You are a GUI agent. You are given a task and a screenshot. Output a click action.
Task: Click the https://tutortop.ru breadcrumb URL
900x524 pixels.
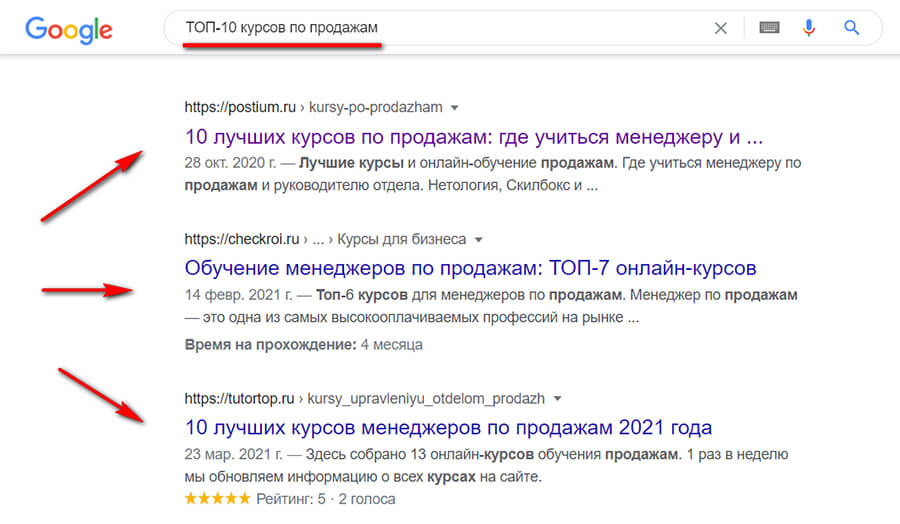(x=242, y=398)
